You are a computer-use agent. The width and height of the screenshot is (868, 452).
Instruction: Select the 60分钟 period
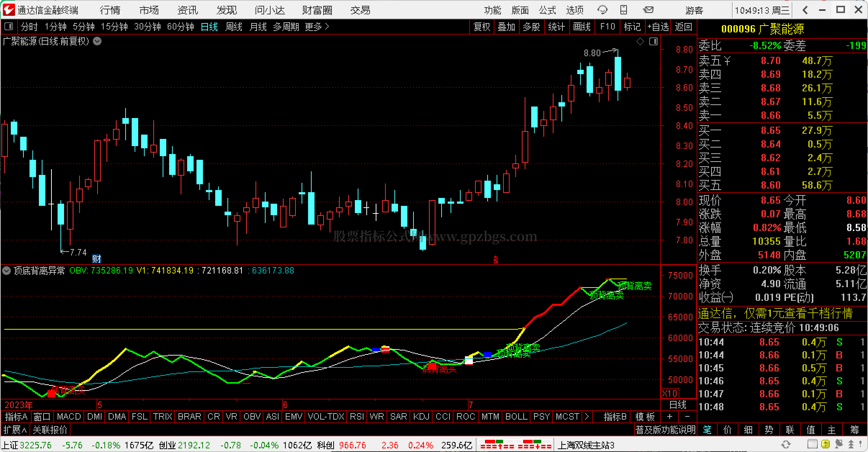click(181, 27)
